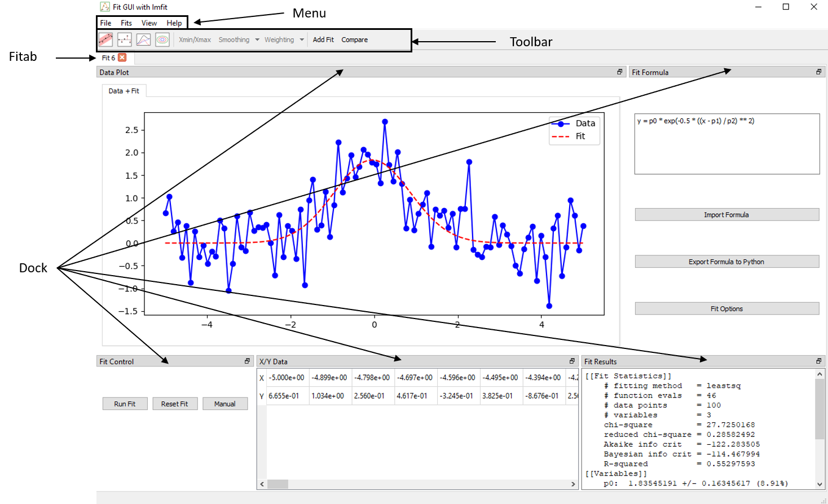Screen dimensions: 828x504
Task: Expand the Smoothing dropdown arrow
Action: (x=257, y=39)
